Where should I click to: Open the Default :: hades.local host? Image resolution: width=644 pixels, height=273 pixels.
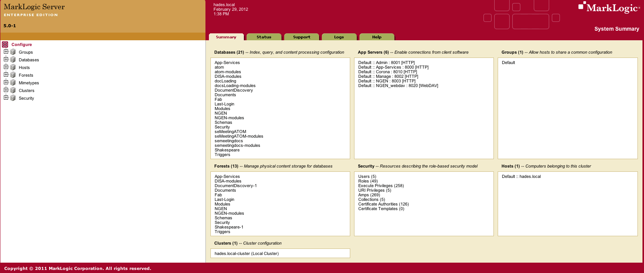coord(521,176)
